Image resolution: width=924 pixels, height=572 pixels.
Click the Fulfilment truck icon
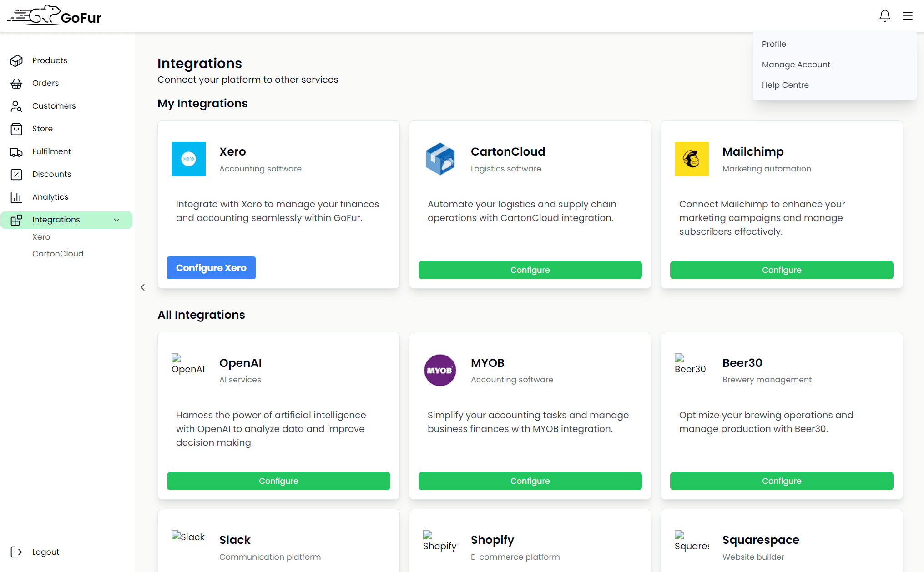pos(16,151)
